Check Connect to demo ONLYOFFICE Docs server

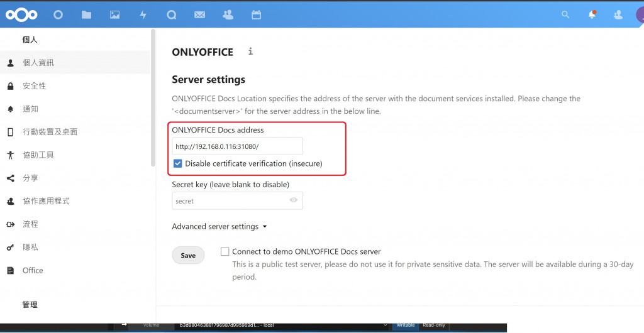pyautogui.click(x=225, y=251)
